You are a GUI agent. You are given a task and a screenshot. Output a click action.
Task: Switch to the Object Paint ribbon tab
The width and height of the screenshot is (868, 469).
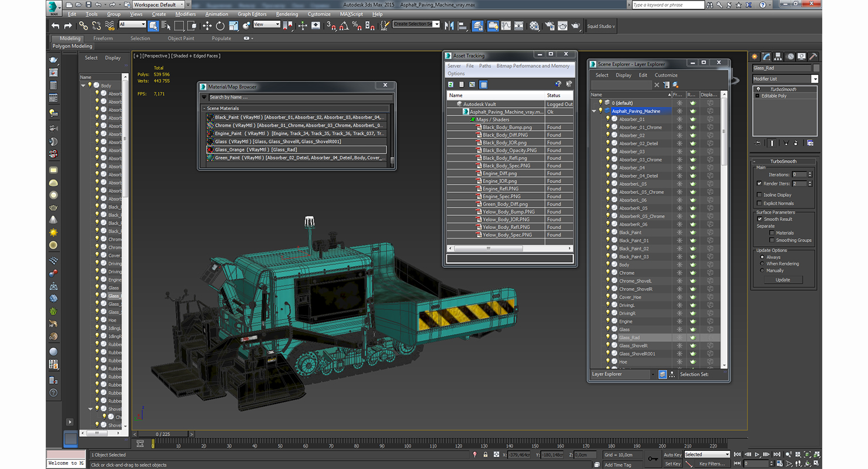(x=181, y=39)
